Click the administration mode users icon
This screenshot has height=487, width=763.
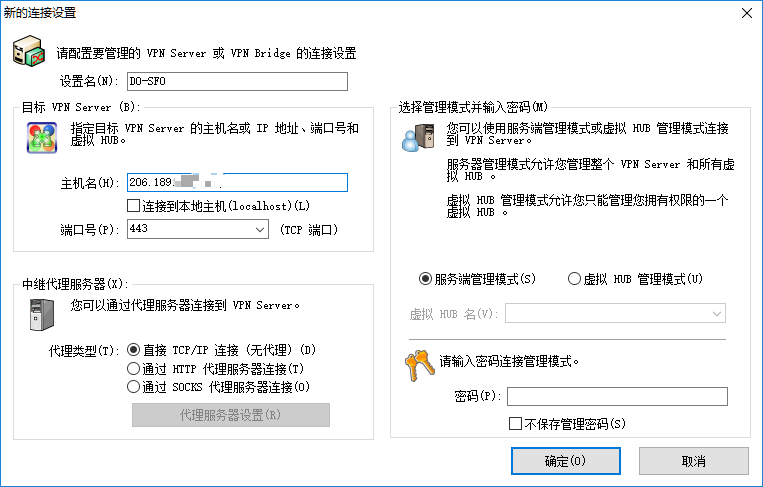[417, 136]
